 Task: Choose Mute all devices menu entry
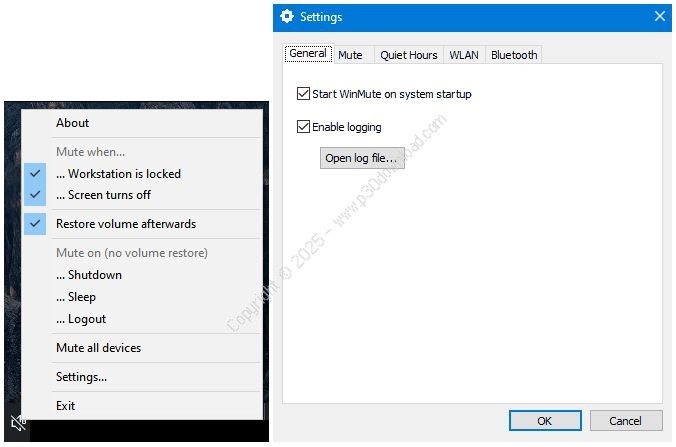pos(98,348)
